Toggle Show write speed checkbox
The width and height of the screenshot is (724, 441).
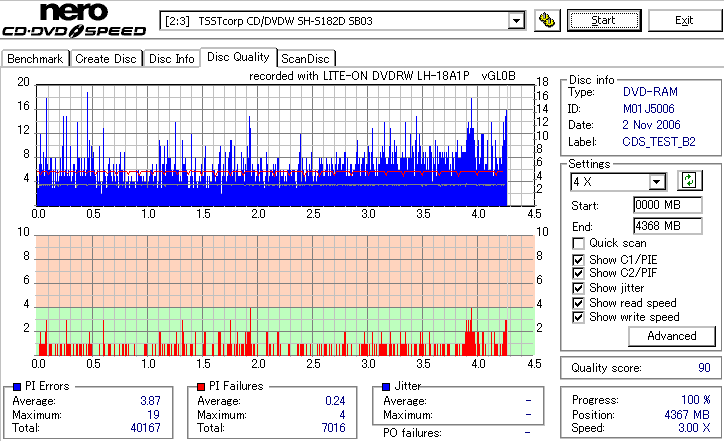[578, 317]
